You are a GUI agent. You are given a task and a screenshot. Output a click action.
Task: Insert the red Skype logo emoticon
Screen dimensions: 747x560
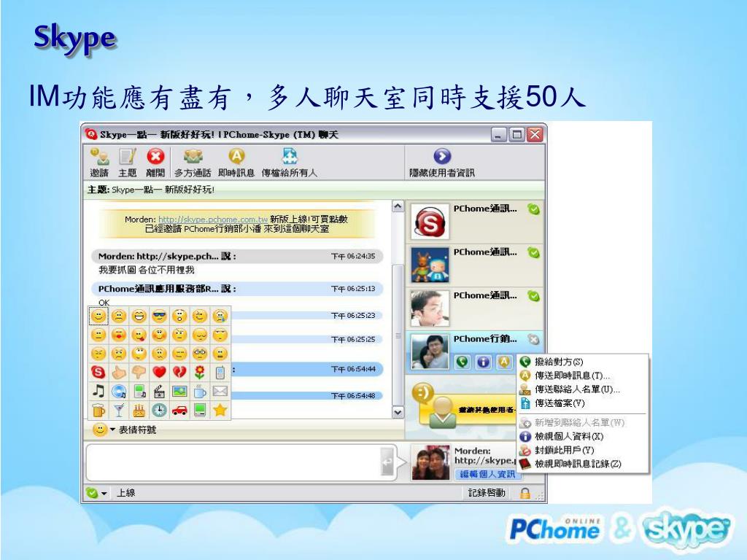point(98,373)
